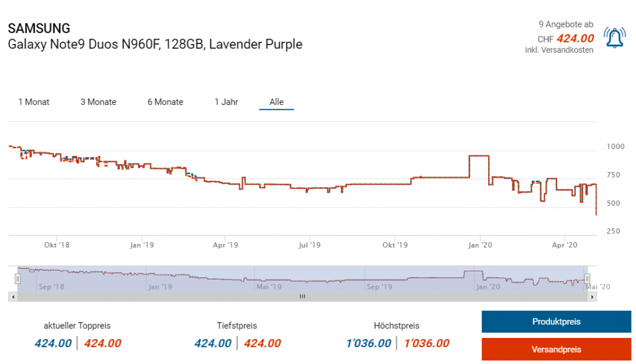Click the navigator chart at Mai '19

269,280
